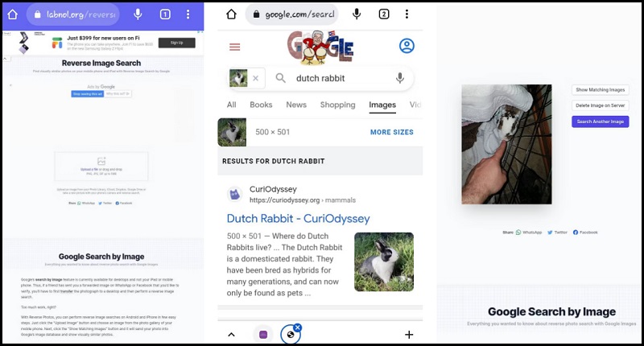Open the Google account profile icon
This screenshot has height=346, width=644.
pos(407,47)
